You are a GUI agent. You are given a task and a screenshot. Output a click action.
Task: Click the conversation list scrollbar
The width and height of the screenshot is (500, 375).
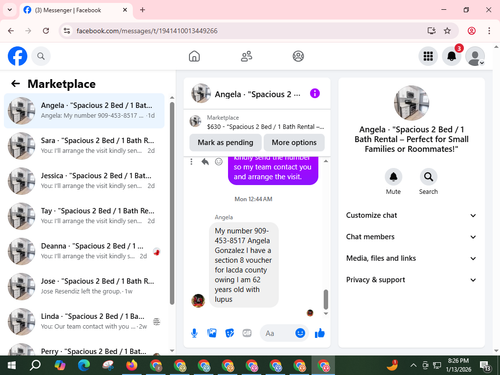pos(172,203)
